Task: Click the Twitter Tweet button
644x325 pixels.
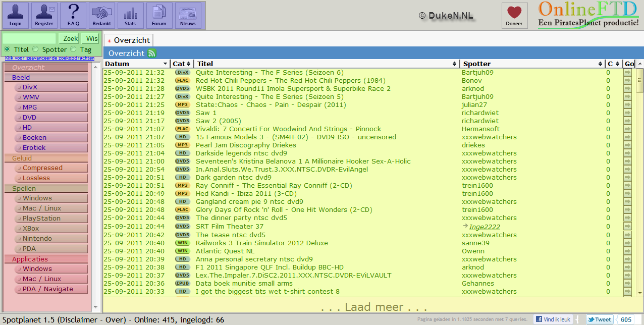Action: pos(600,319)
